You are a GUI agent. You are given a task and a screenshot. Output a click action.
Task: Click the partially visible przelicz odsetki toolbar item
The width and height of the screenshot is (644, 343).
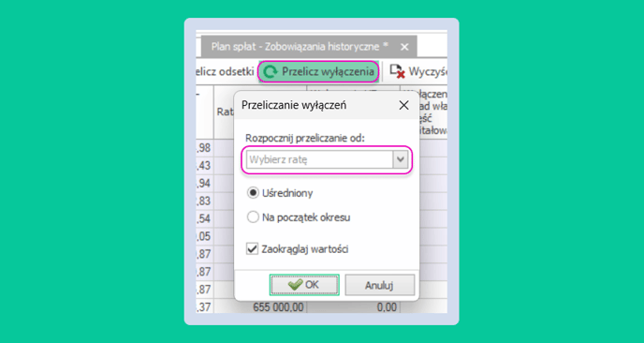tap(225, 71)
